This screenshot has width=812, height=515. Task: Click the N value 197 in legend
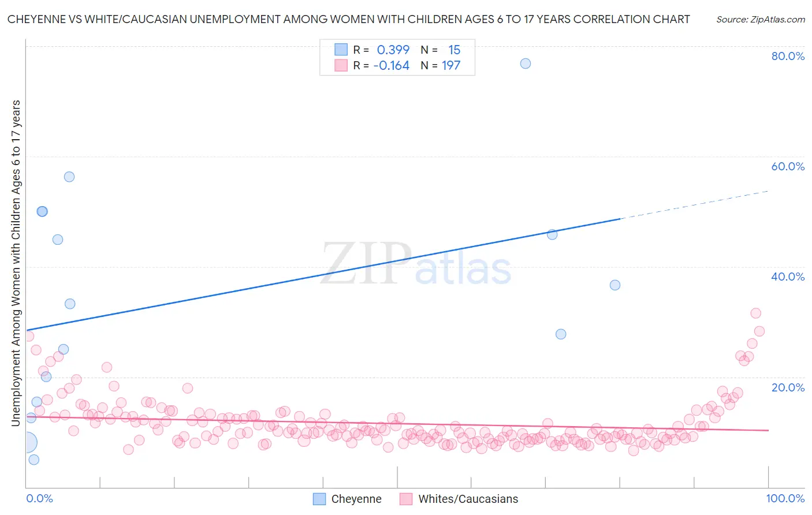click(x=451, y=65)
